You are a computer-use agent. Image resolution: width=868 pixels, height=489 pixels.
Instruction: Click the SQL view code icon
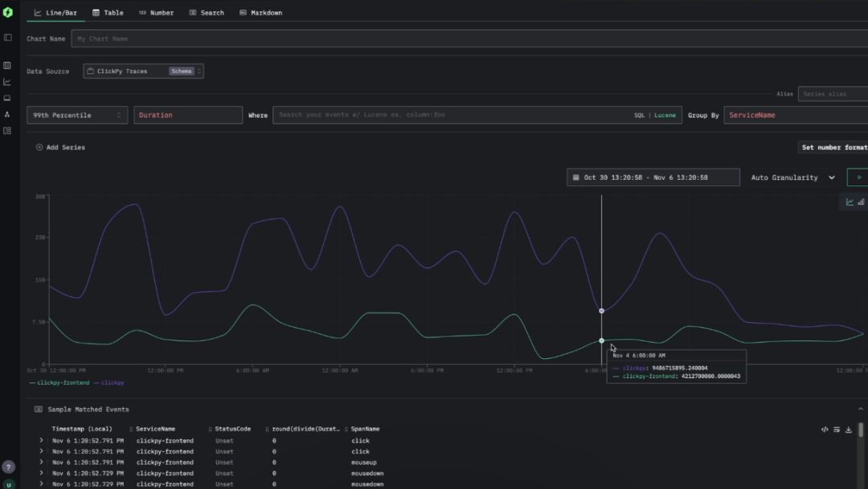coord(825,430)
